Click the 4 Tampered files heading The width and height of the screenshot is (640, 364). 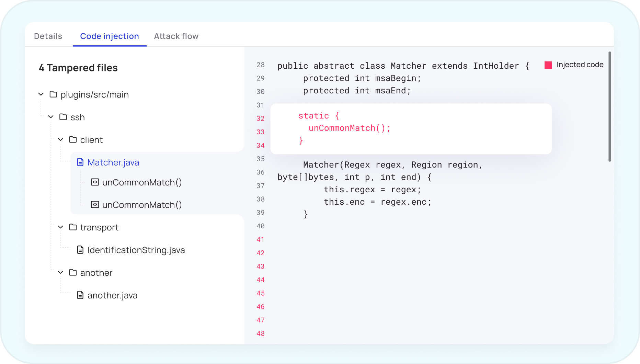[78, 68]
